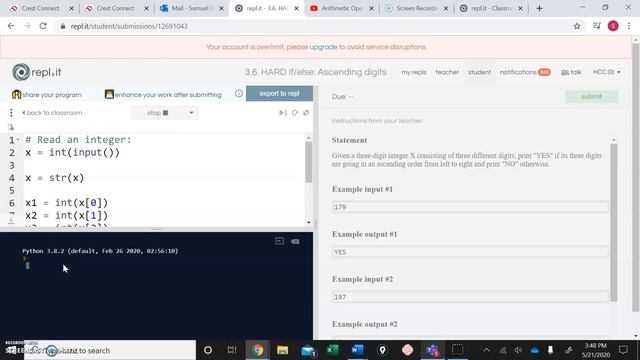Open Word from the taskbar

[x=358, y=350]
